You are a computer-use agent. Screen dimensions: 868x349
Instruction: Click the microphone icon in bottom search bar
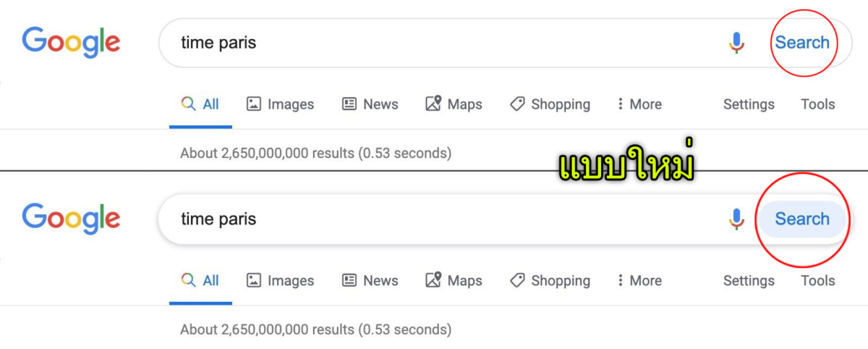[x=736, y=219]
